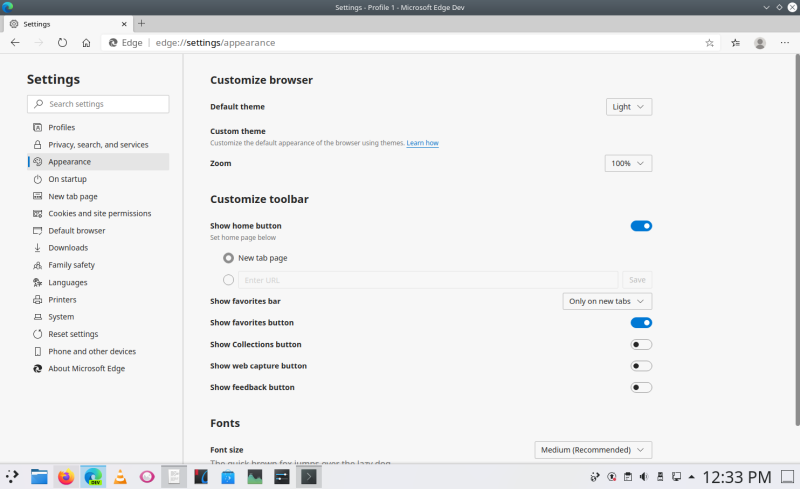Open the Show favorites bar dropdown
Image resolution: width=800 pixels, height=489 pixels.
[607, 301]
